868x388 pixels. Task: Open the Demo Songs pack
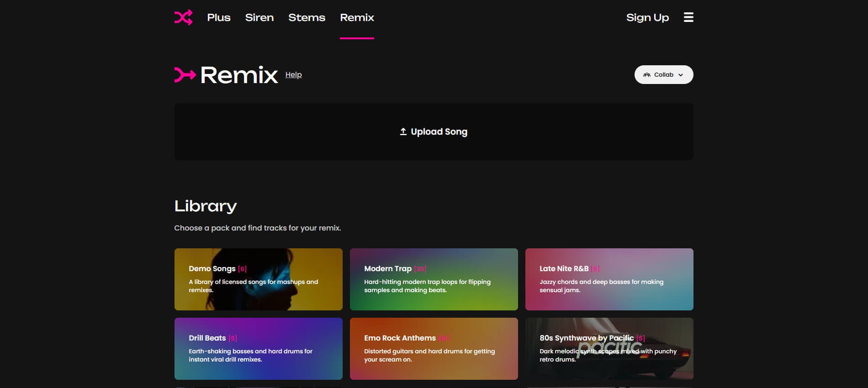(259, 279)
